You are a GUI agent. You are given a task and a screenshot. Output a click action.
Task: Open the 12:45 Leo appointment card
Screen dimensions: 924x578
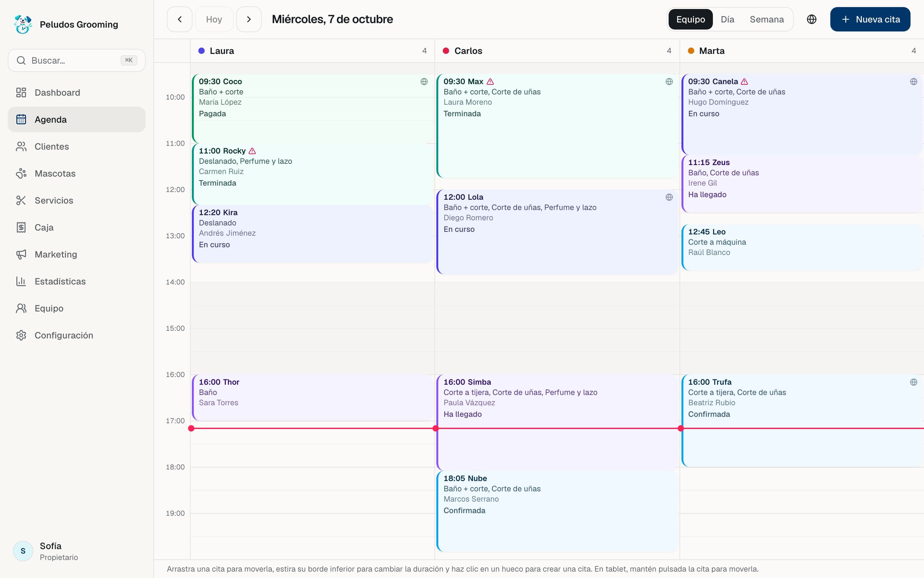click(802, 247)
